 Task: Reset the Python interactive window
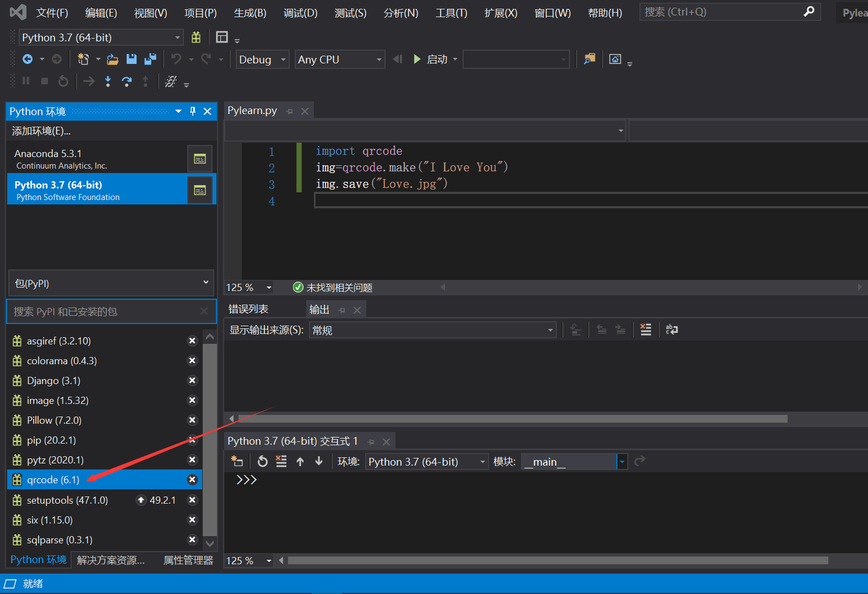point(263,461)
